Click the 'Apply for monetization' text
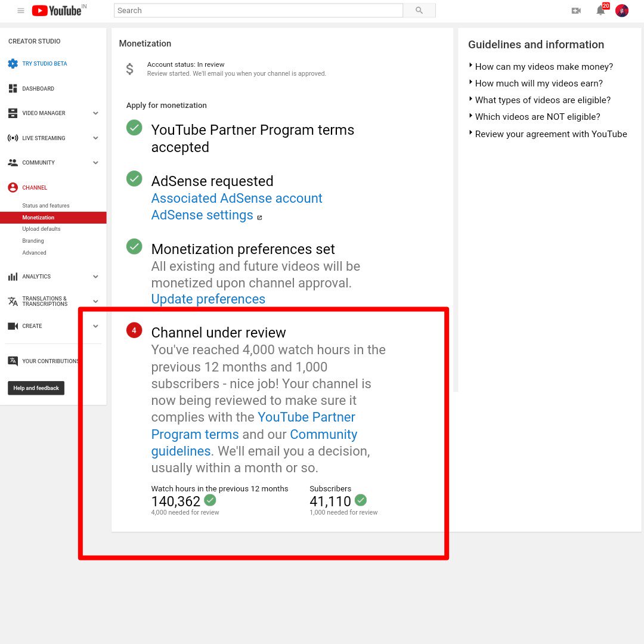 [x=166, y=105]
